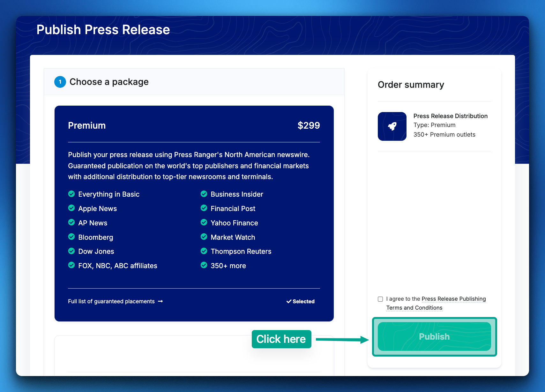
Task: Click the Financial Post text
Action: [x=233, y=209]
